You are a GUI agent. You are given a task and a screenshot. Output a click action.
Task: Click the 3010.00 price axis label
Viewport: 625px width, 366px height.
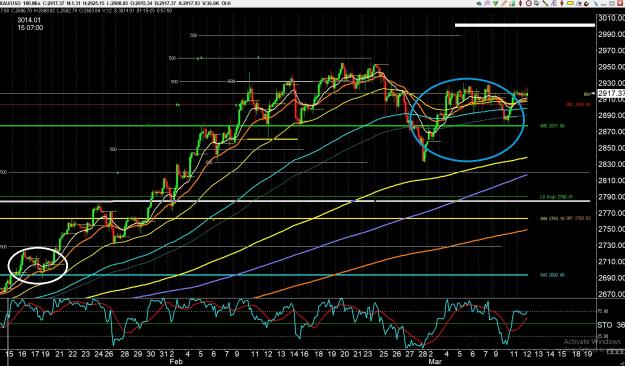(x=611, y=18)
